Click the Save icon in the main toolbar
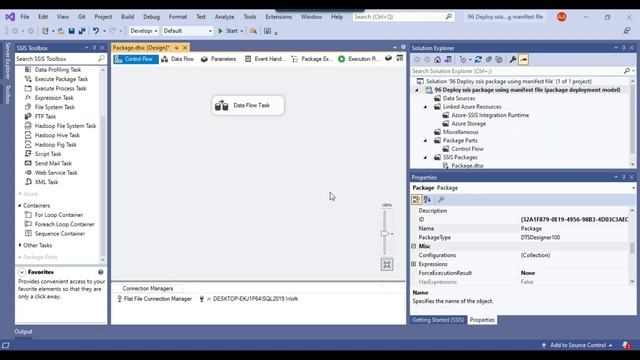The height and width of the screenshot is (360, 640). click(x=71, y=31)
